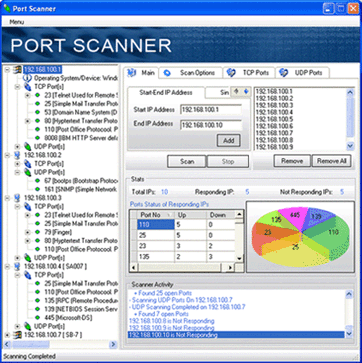Click the info icon beside Operating System/Device
Screen dimensions: 362x363
pyautogui.click(x=27, y=78)
